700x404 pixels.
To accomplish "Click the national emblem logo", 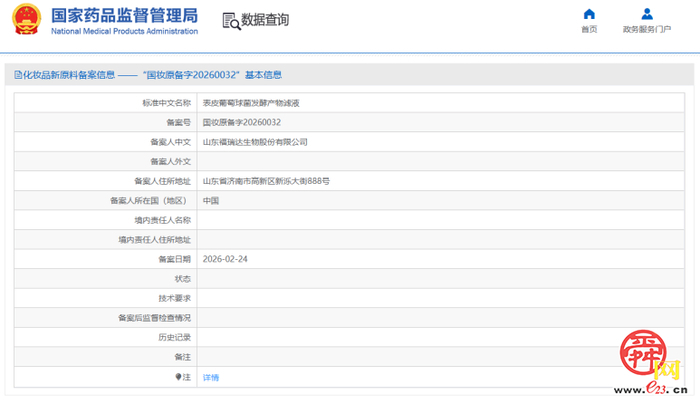I will pyautogui.click(x=24, y=20).
